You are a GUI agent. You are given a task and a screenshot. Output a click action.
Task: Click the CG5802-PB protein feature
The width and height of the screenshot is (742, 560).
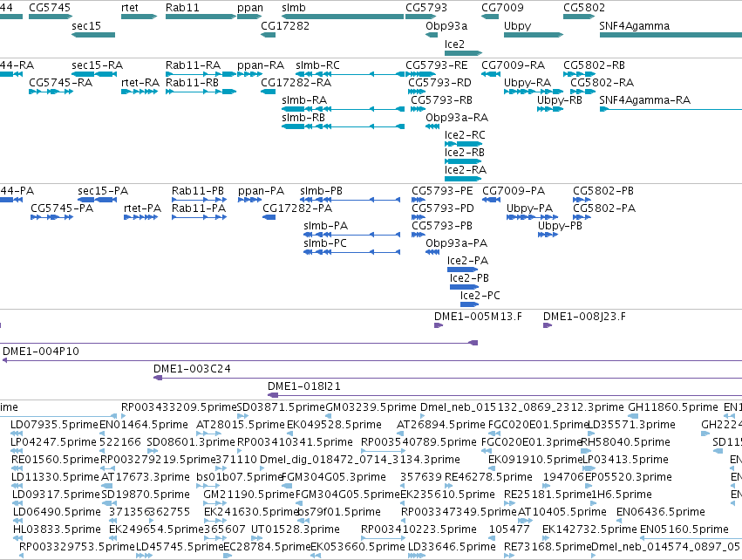click(x=582, y=200)
